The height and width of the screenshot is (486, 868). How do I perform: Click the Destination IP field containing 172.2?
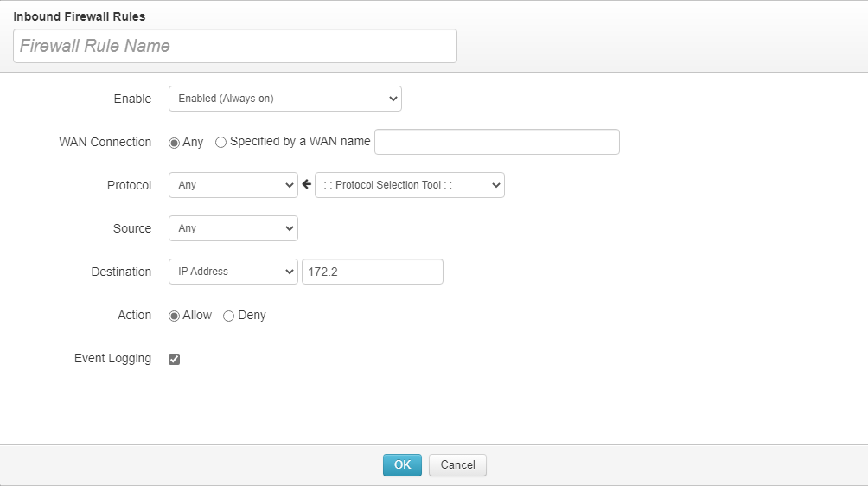coord(372,272)
